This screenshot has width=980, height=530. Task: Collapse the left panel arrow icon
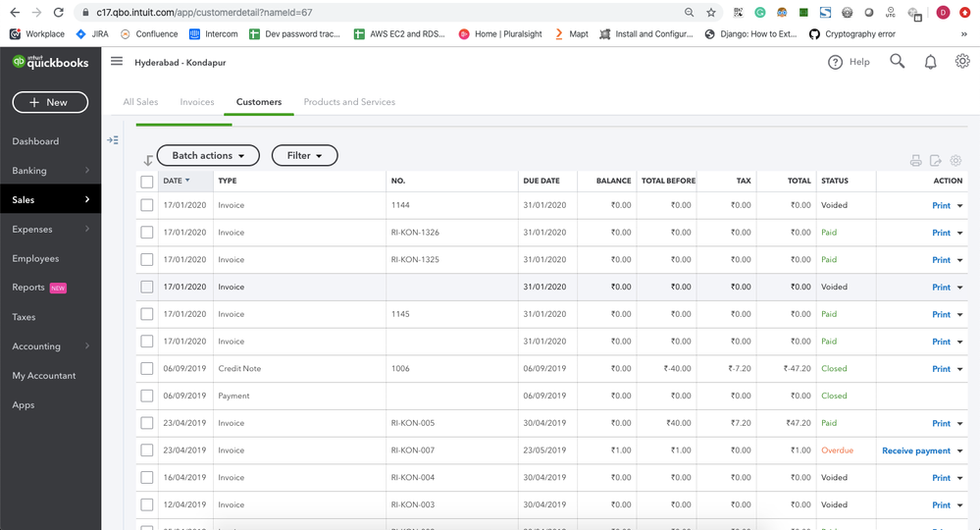pyautogui.click(x=113, y=140)
